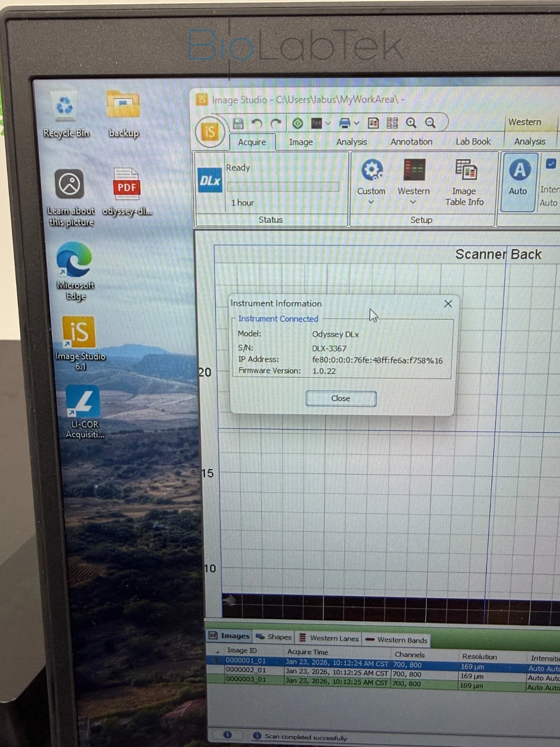The image size is (560, 747).
Task: Click the DLx instrument status icon
Action: pos(210,180)
